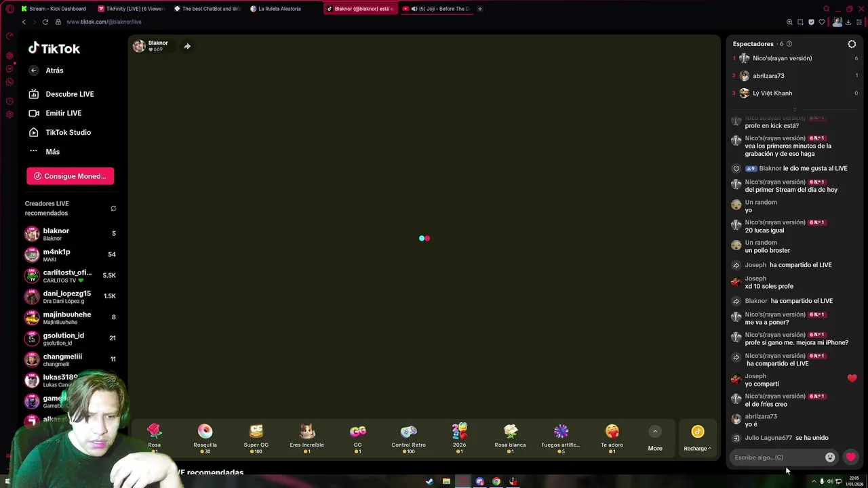Open Steam from the taskbar
The width and height of the screenshot is (868, 488).
tap(429, 481)
